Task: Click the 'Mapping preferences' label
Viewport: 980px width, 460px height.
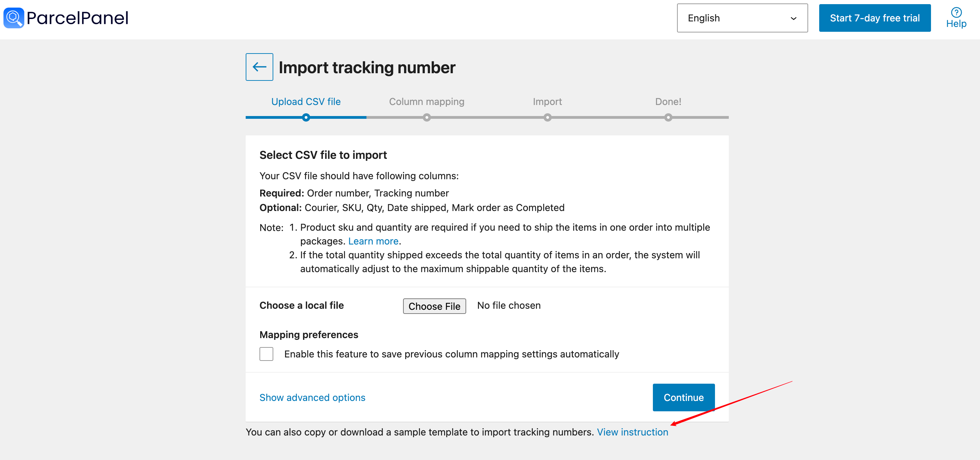Action: [x=308, y=334]
